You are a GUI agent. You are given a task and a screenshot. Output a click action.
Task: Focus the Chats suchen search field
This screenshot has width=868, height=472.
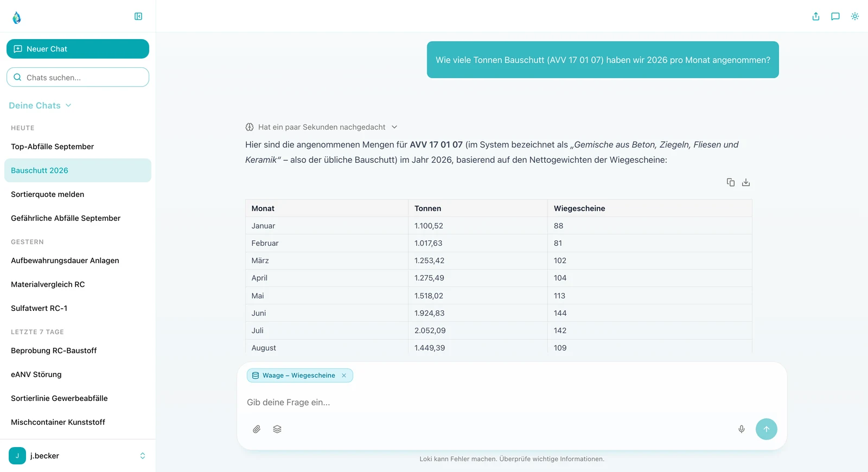click(78, 77)
